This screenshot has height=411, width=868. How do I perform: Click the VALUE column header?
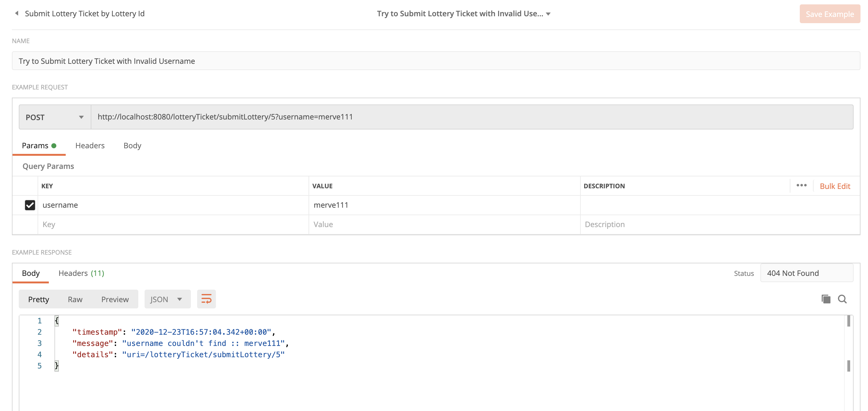click(x=322, y=186)
